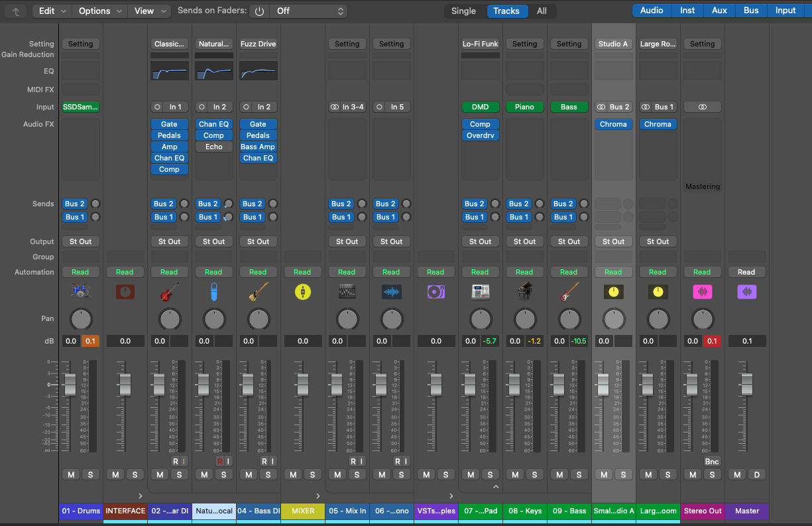This screenshot has width=812, height=526.
Task: Solo the 02 Guitar DI channel
Action: (179, 474)
